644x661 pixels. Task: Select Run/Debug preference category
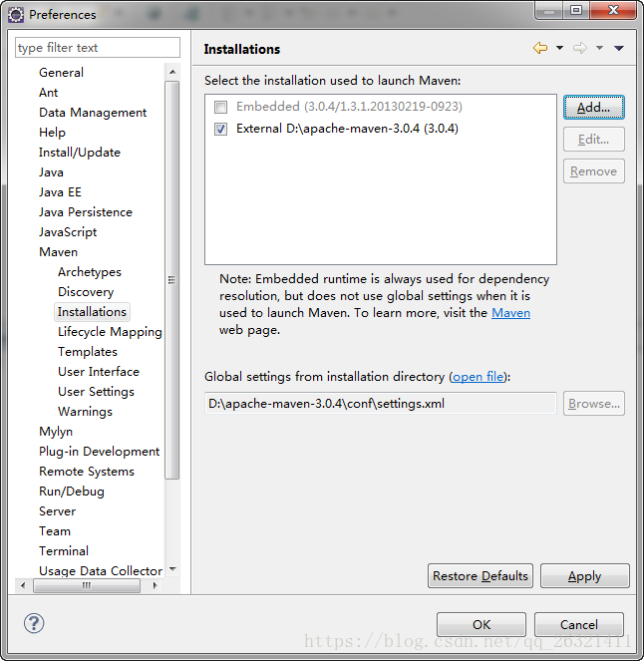[71, 492]
